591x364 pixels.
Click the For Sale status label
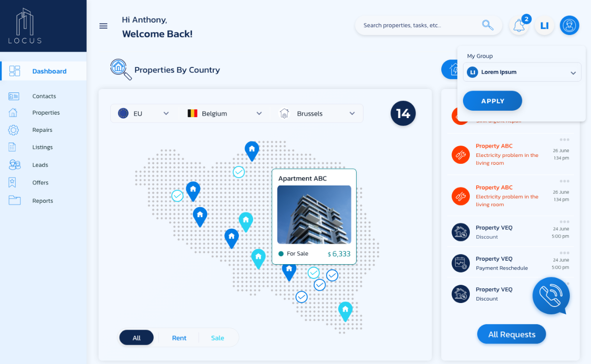297,254
